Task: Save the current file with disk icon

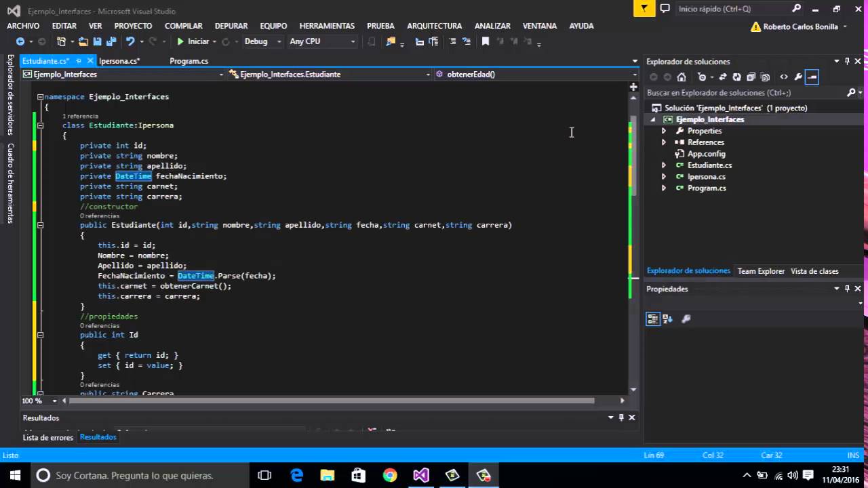Action: tap(97, 41)
